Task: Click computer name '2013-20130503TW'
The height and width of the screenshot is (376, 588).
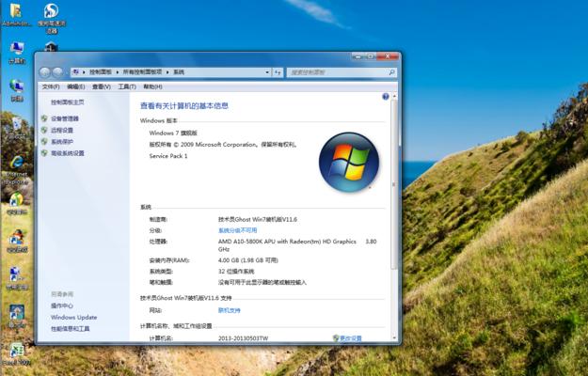Action: [x=243, y=338]
